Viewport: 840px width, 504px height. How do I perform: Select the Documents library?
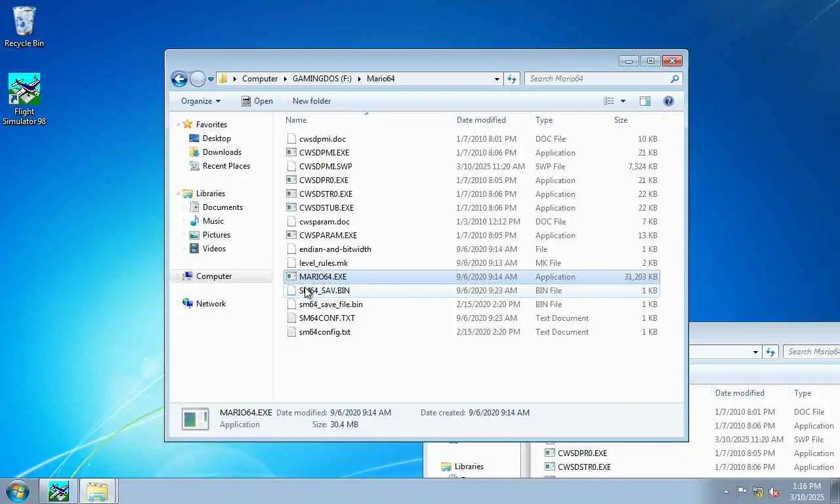pyautogui.click(x=222, y=207)
